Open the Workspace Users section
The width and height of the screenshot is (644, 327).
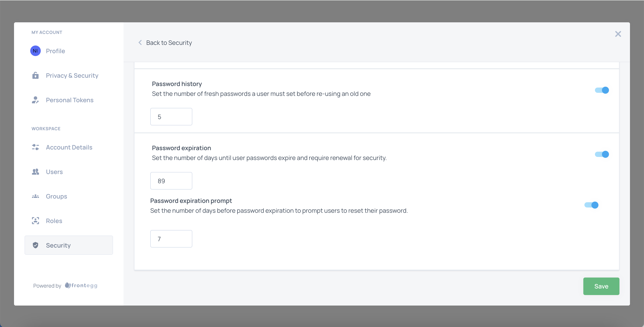tap(54, 172)
